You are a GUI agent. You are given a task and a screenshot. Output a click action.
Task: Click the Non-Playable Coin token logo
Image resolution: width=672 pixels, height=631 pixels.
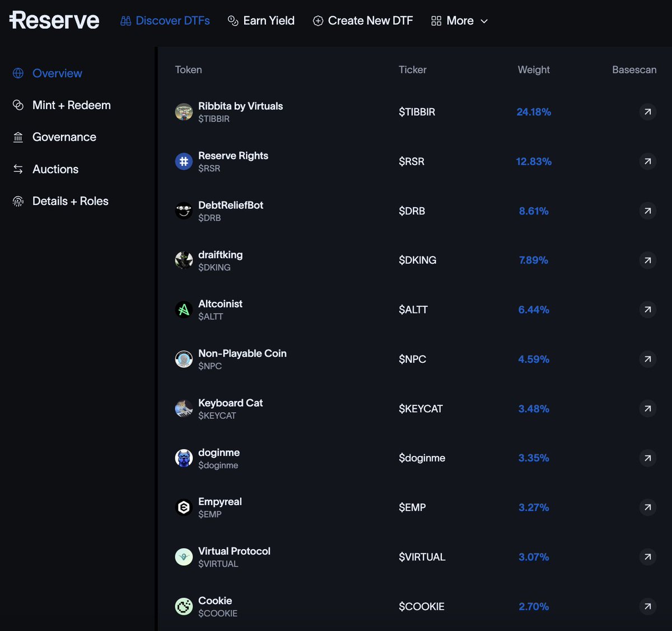[184, 359]
